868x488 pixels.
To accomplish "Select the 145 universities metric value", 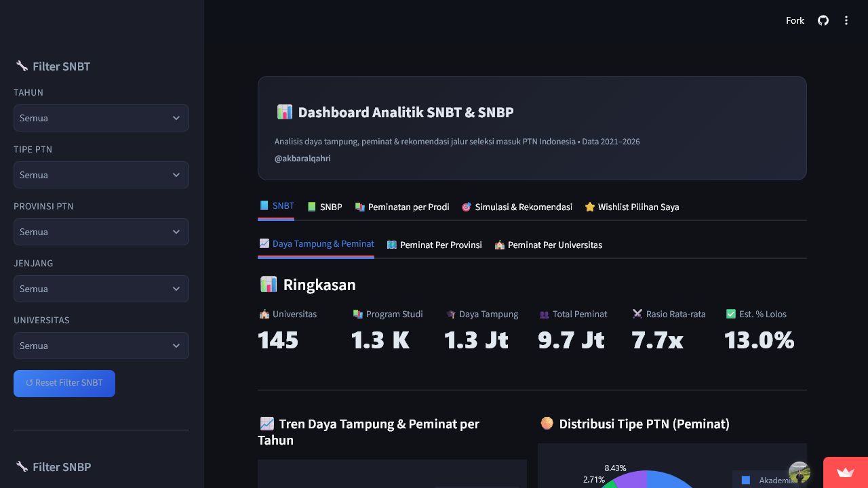I will tap(278, 340).
